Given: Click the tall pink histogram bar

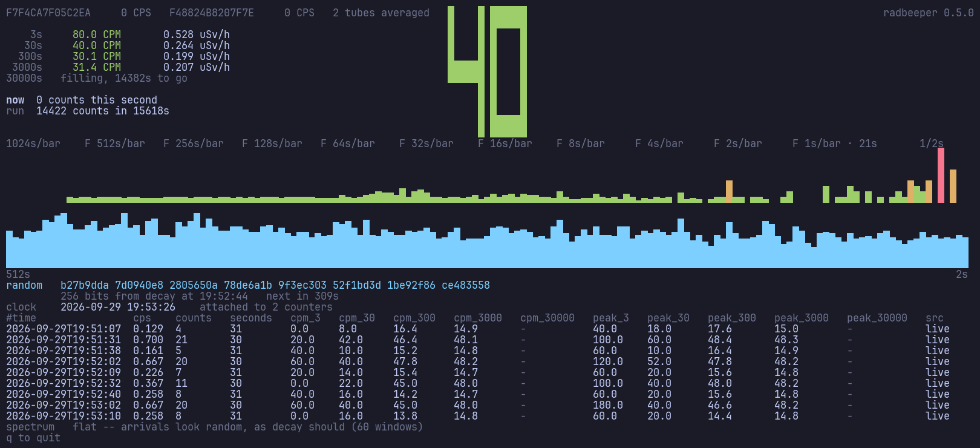Looking at the screenshot, I should (941, 175).
